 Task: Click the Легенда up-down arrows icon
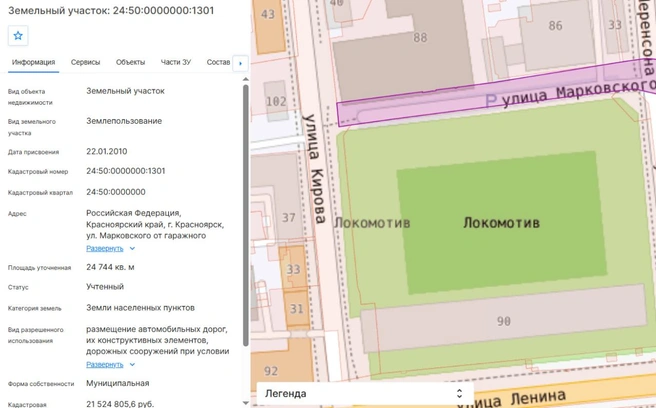pos(459,394)
